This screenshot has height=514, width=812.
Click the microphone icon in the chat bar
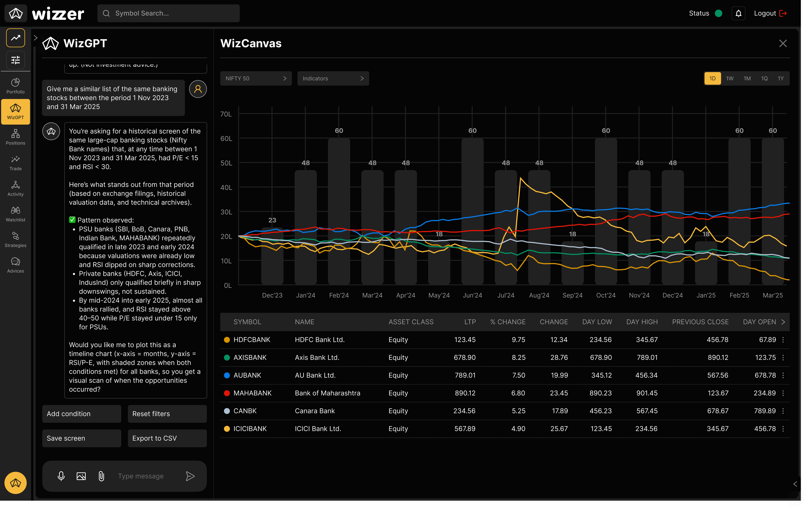tap(61, 476)
